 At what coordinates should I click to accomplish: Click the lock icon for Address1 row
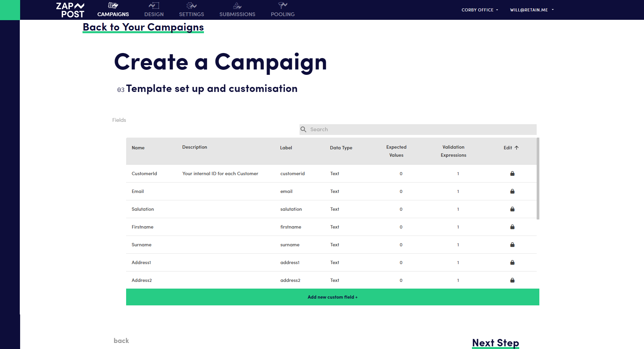(512, 262)
